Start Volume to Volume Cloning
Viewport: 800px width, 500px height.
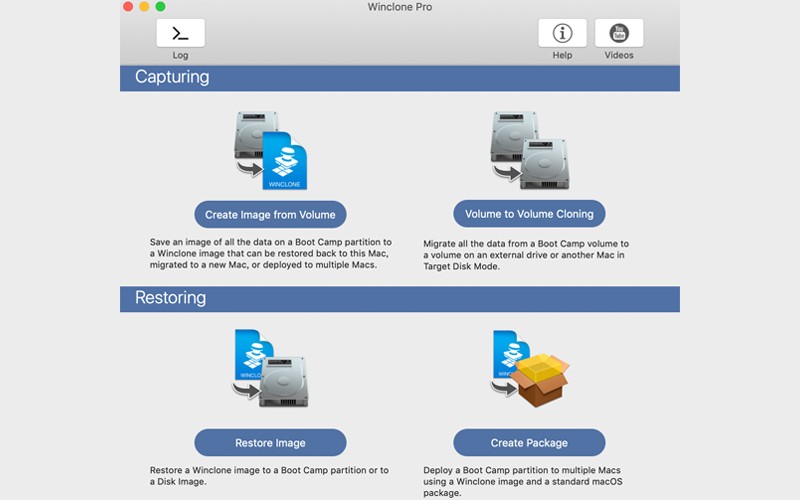[529, 214]
